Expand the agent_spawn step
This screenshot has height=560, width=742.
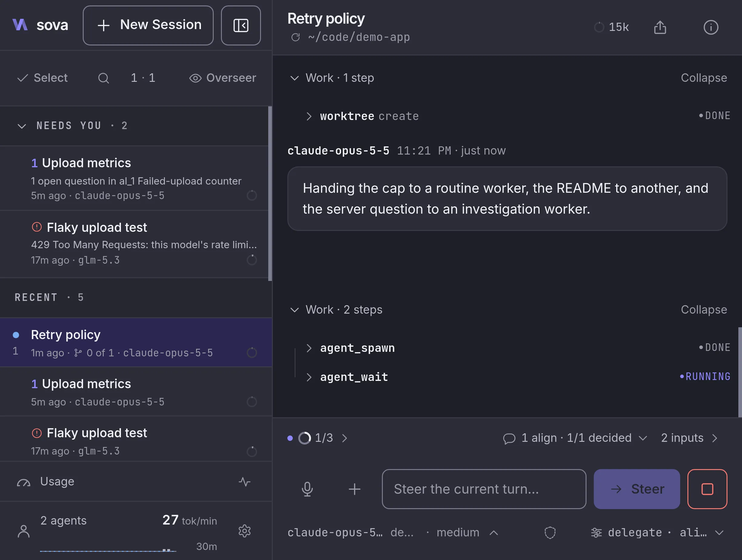click(x=309, y=348)
